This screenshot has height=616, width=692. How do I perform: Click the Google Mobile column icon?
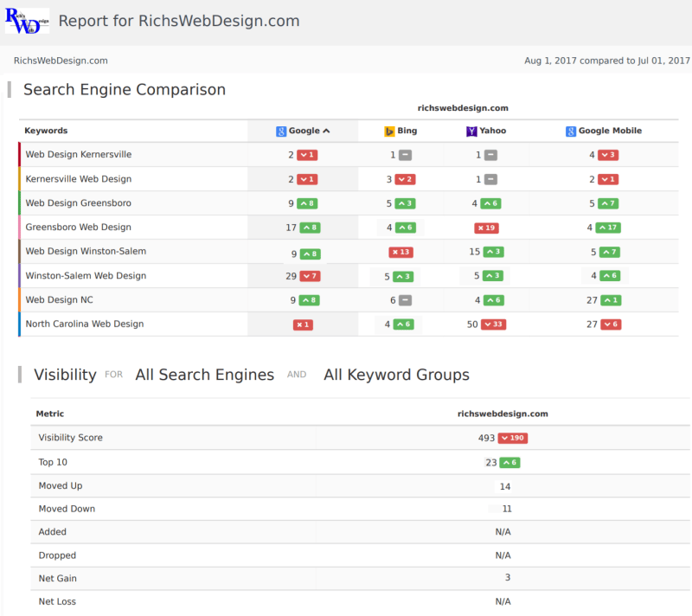(x=571, y=131)
